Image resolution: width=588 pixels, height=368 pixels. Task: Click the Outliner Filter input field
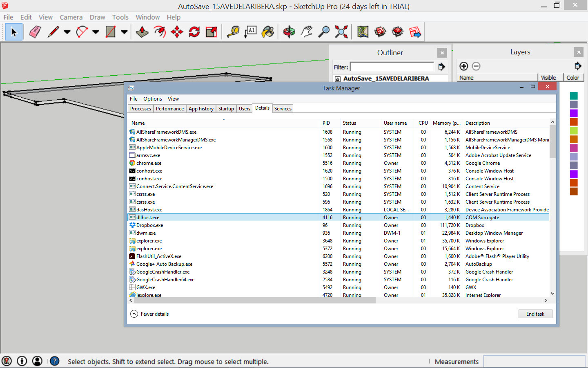click(x=392, y=67)
